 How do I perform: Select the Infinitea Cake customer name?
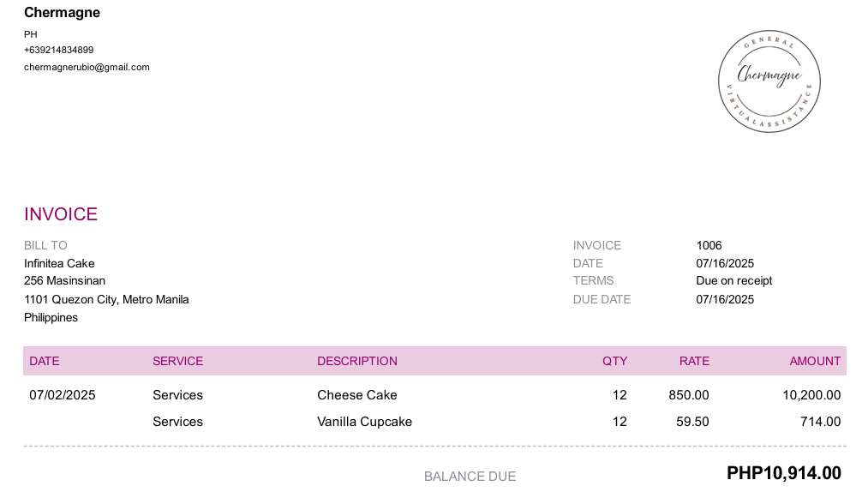[59, 264]
